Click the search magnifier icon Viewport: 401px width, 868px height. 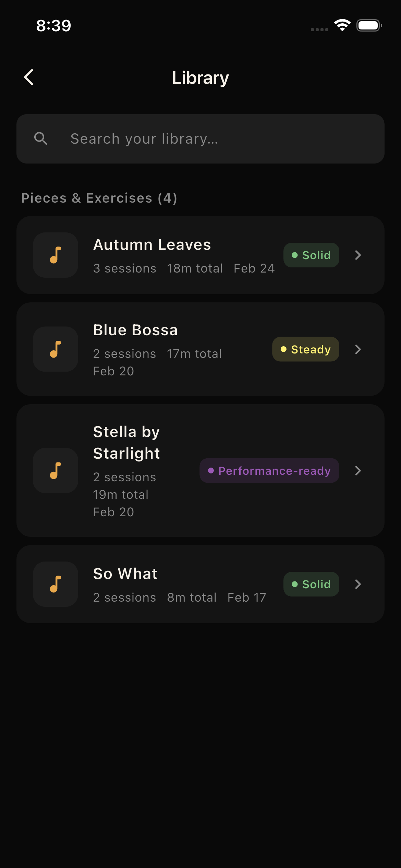tap(41, 138)
